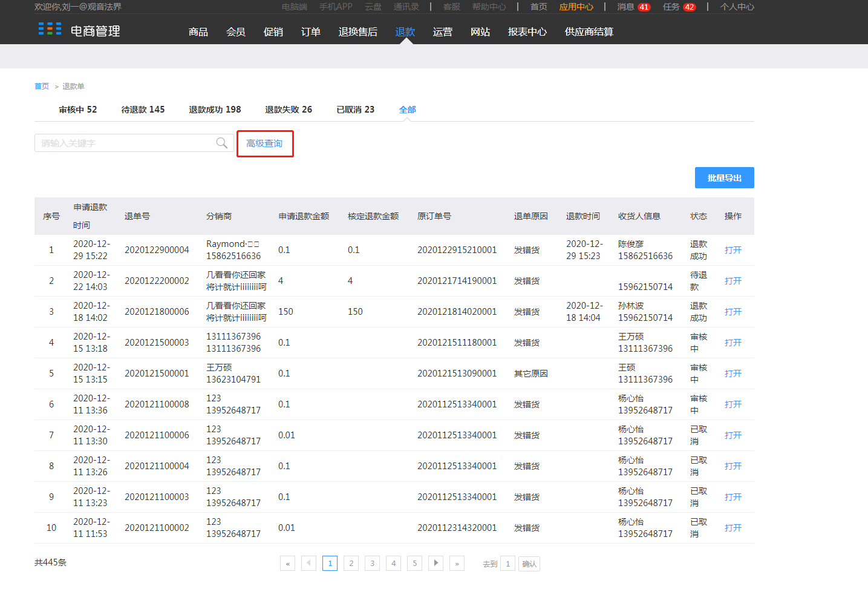Viewport: 868px width, 612px height.
Task: Click the 申请退款金额 column header
Action: [x=304, y=216]
